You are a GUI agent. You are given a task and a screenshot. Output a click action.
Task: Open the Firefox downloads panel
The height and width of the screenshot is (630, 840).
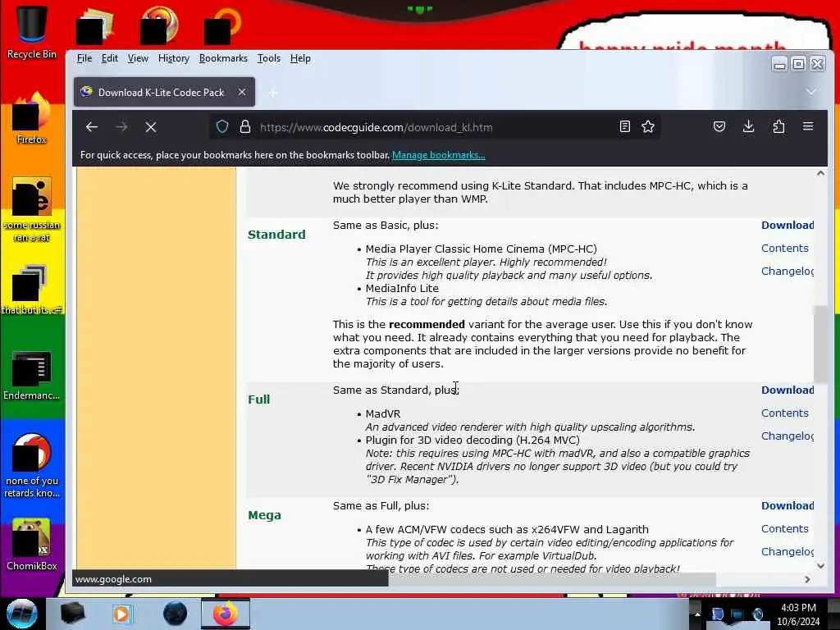pos(749,126)
